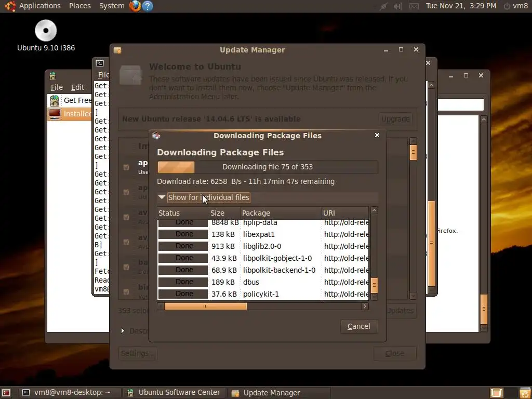Click the Software Center window title icon

(x=52, y=76)
